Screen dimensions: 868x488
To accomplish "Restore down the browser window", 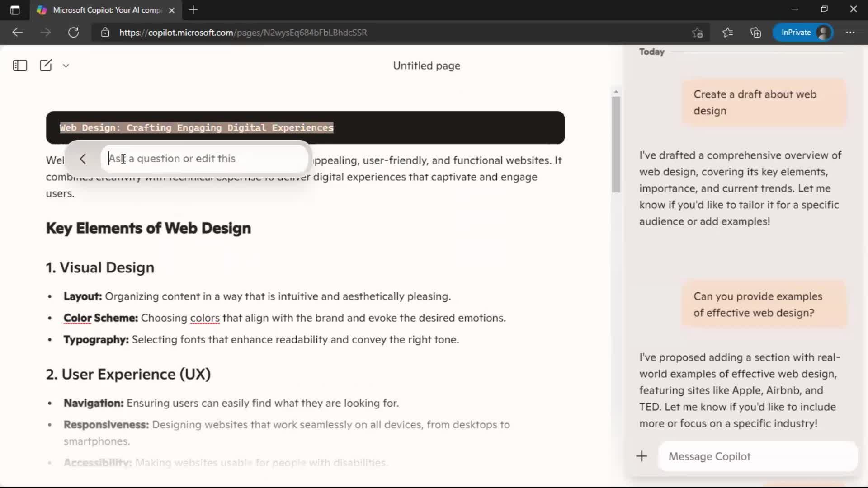I will 824,9.
